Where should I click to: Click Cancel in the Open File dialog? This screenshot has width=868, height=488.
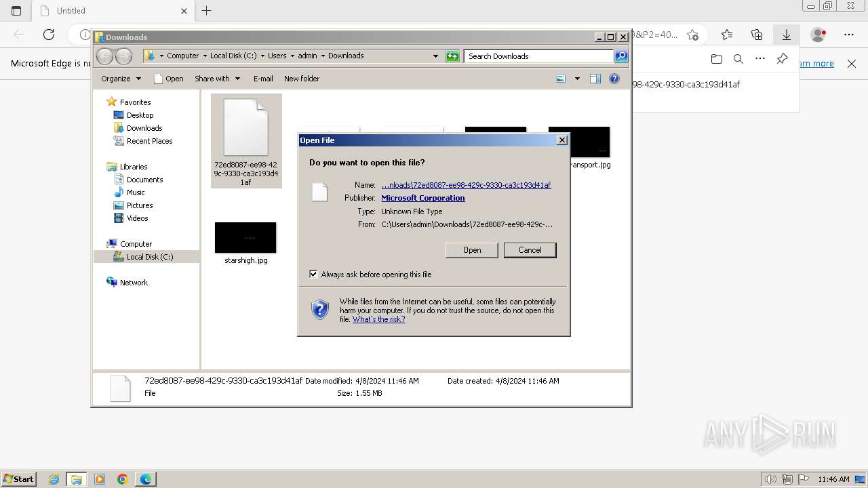[530, 250]
